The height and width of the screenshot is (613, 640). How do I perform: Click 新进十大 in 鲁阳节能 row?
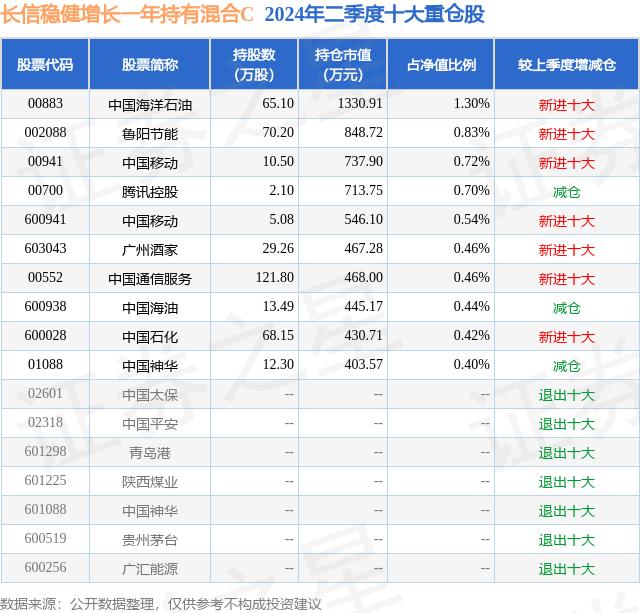pos(567,134)
